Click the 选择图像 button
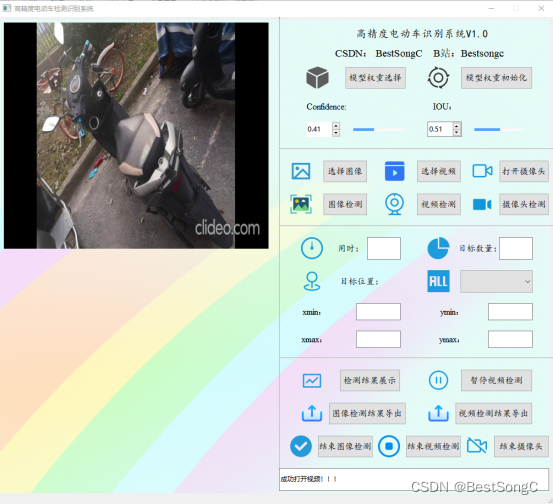This screenshot has height=504, width=553. 345,171
